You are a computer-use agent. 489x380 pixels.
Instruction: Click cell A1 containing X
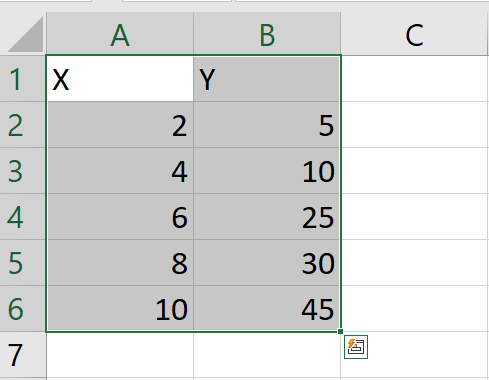[x=120, y=79]
